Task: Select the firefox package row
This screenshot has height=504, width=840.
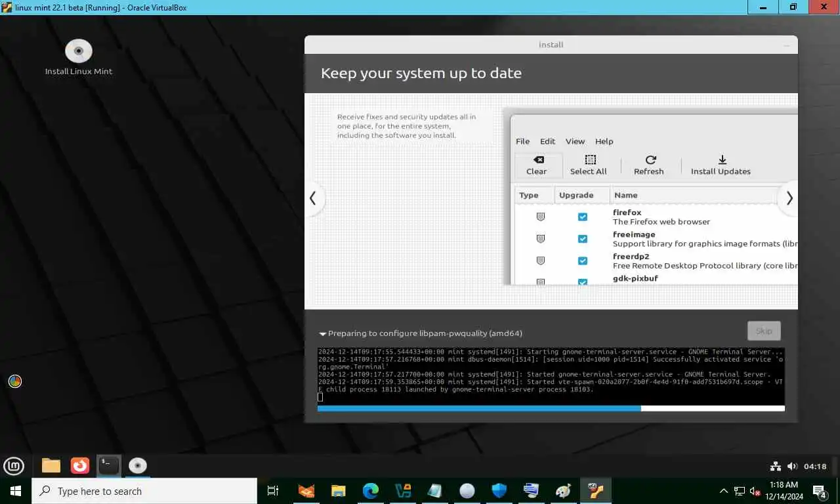Action: tap(656, 217)
